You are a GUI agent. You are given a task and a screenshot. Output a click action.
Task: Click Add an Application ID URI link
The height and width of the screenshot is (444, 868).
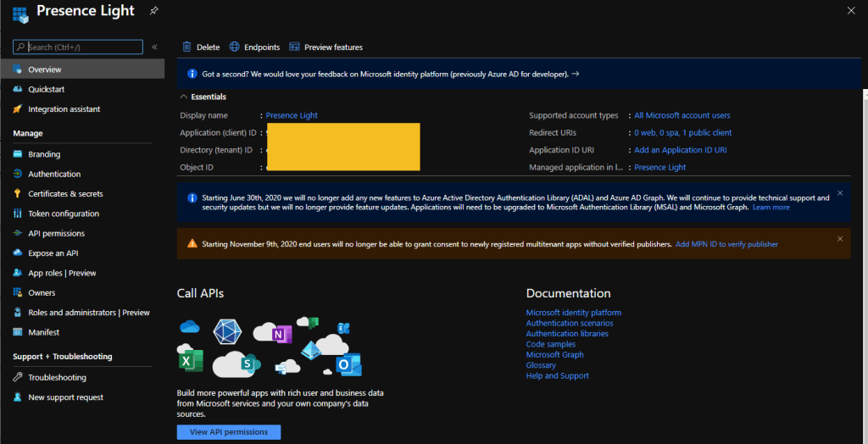[x=680, y=150]
